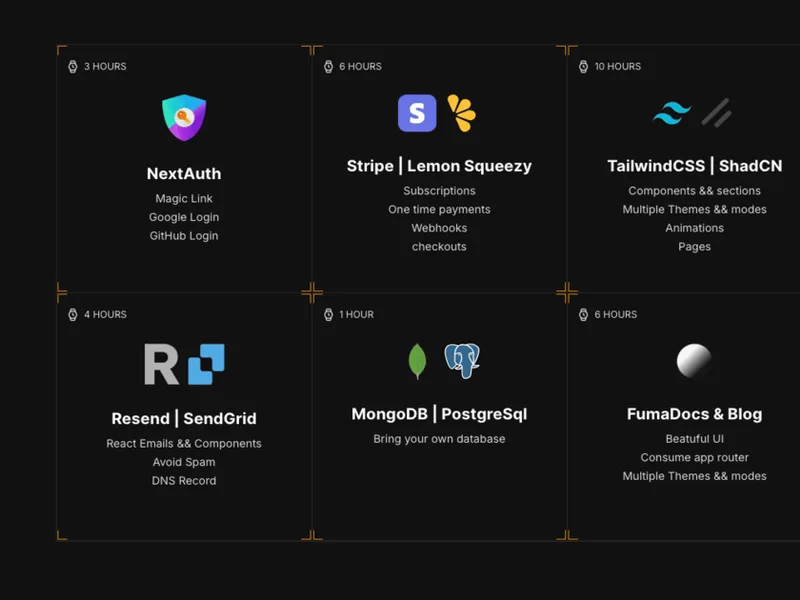This screenshot has height=600, width=800.
Task: Click the PostgreSQL elephant logo
Action: point(462,361)
